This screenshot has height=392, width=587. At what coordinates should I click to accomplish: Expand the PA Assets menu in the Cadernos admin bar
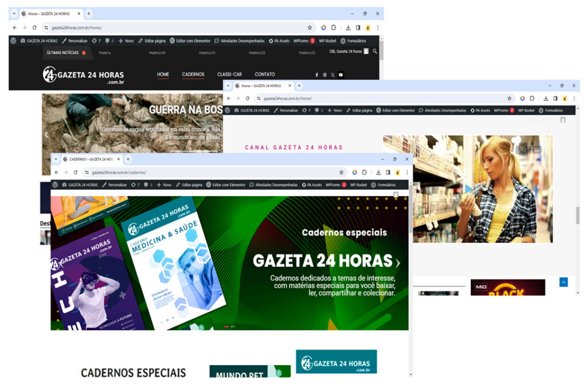pos(312,185)
